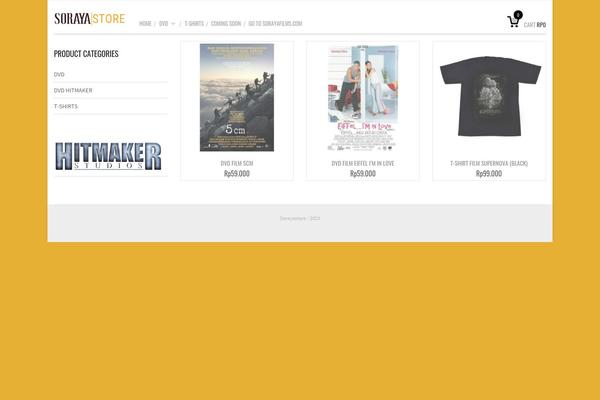Open the Hitmaker Studios banner
600x400 pixels.
pos(108,156)
